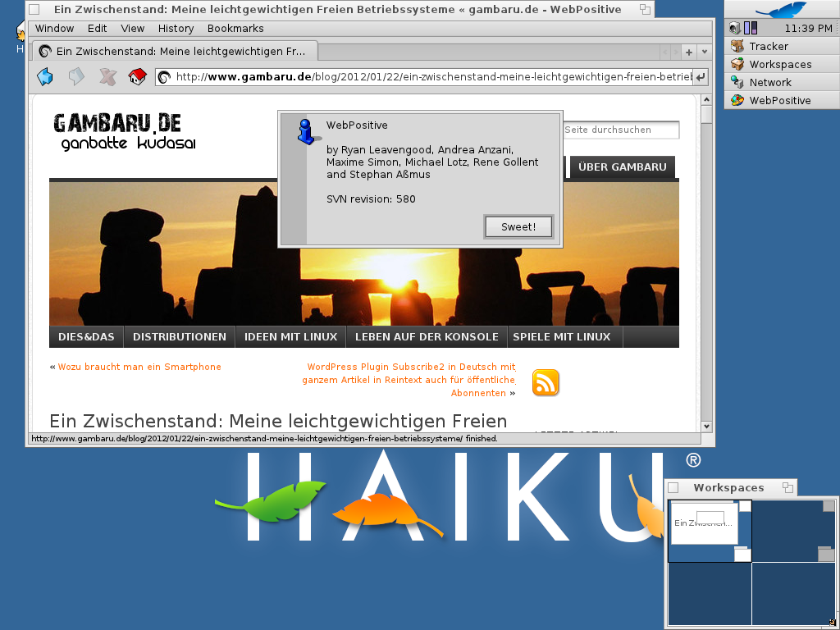Open the Bookmarks menu
Screen dimensions: 840x630
tap(235, 28)
